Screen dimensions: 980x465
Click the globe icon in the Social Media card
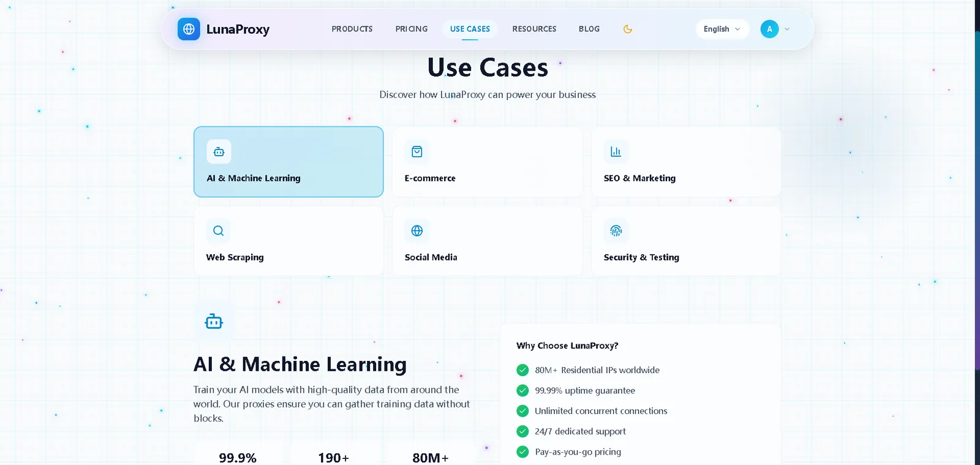[417, 231]
